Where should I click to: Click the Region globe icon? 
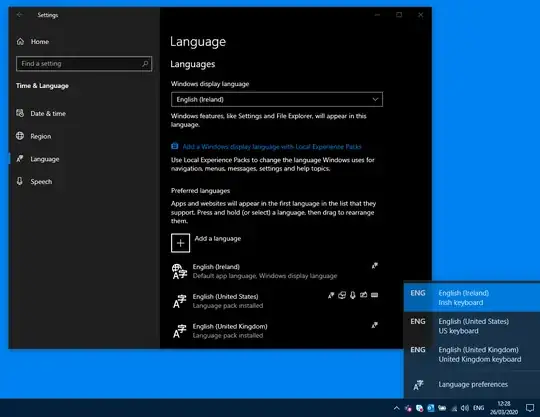[x=20, y=136]
